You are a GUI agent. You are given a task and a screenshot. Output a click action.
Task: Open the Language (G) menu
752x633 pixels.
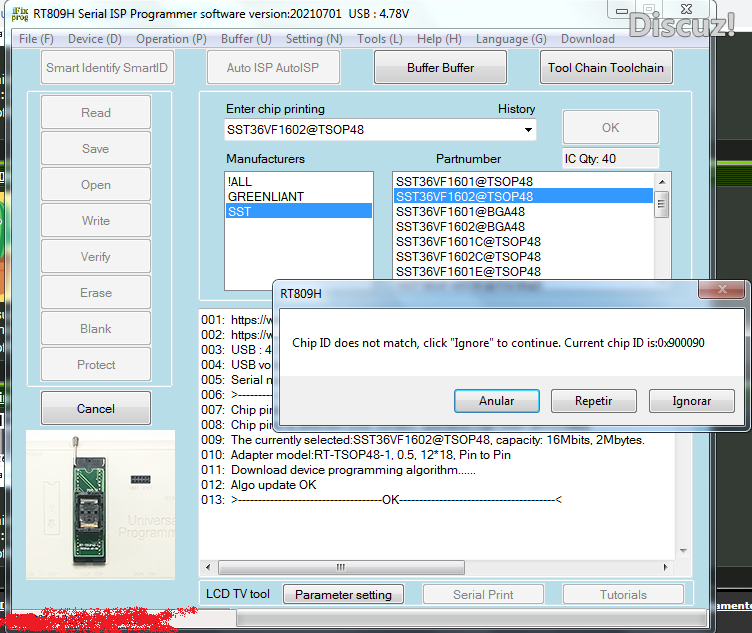tap(511, 39)
